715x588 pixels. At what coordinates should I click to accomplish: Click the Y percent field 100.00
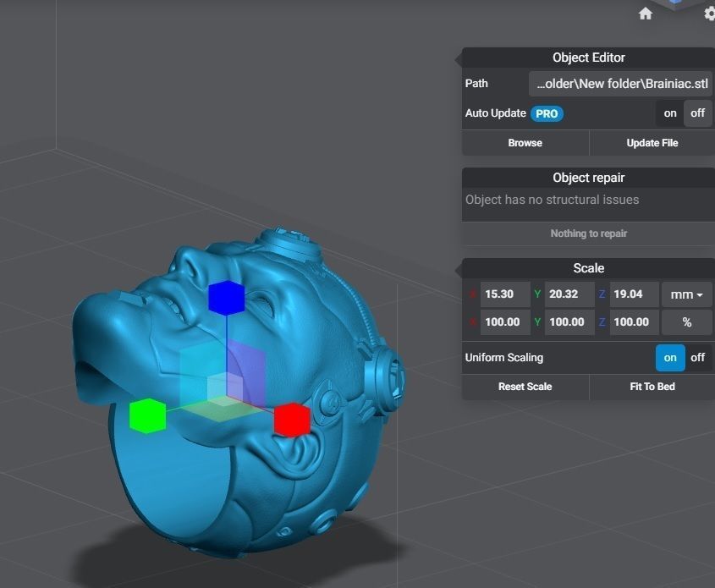[569, 322]
